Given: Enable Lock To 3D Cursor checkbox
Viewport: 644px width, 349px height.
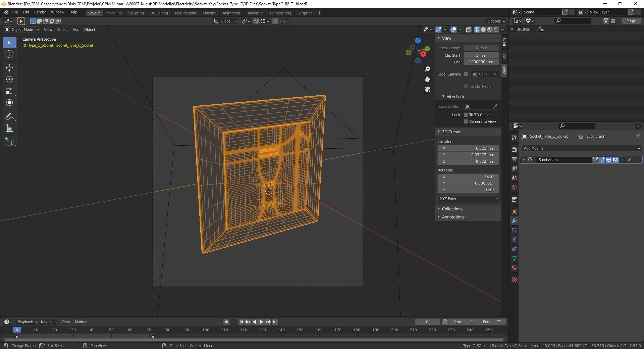Looking at the screenshot, I should click(466, 115).
